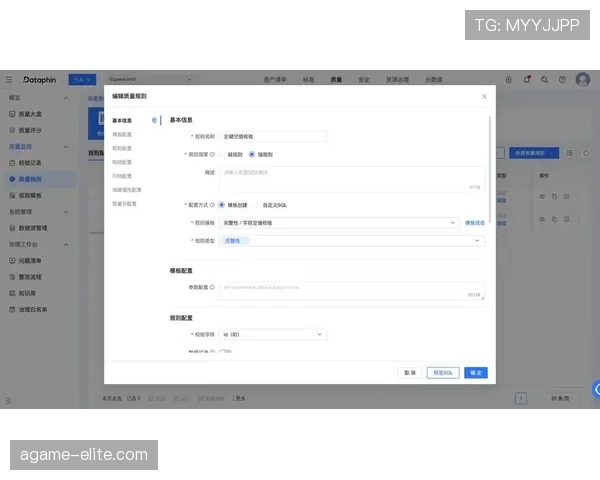Open the 20条/页 page size dropdown
This screenshot has height=480, width=600.
[x=562, y=398]
